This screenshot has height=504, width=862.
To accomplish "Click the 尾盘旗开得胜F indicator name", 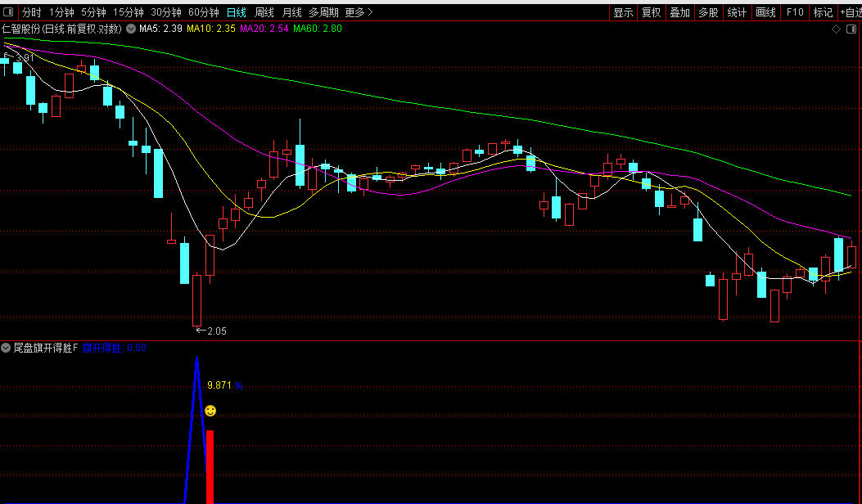I will coord(46,348).
